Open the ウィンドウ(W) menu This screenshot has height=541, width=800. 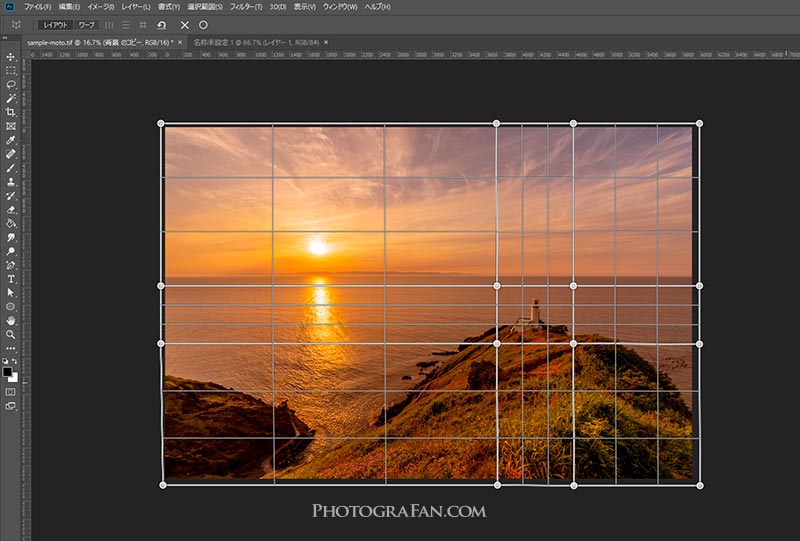click(340, 7)
